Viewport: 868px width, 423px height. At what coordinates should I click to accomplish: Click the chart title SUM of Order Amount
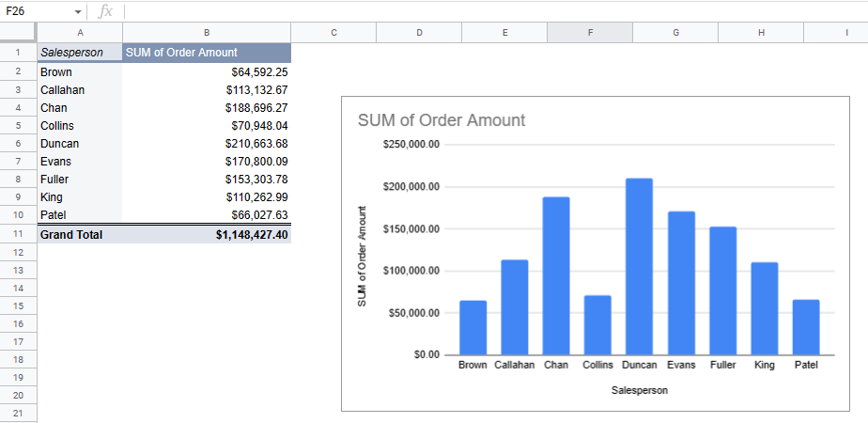[442, 120]
